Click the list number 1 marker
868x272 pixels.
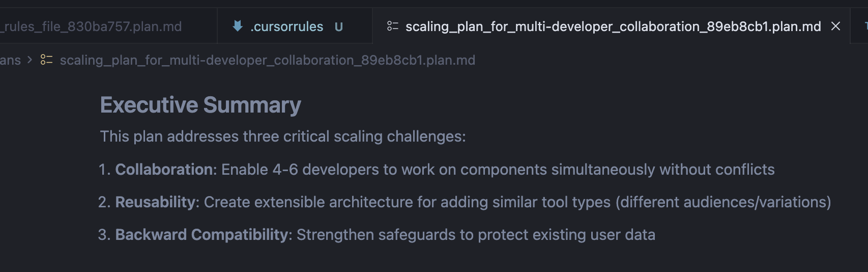104,170
